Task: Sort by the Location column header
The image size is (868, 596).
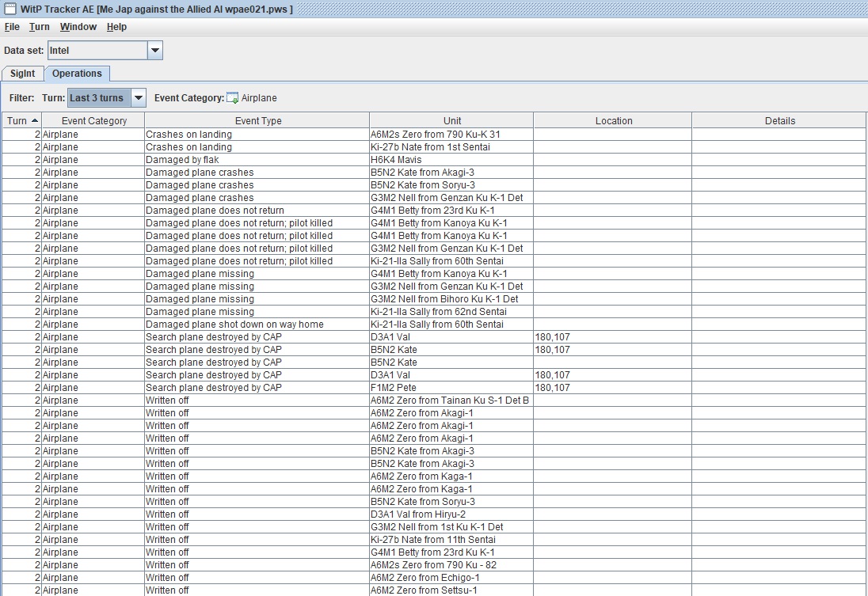Action: (613, 120)
